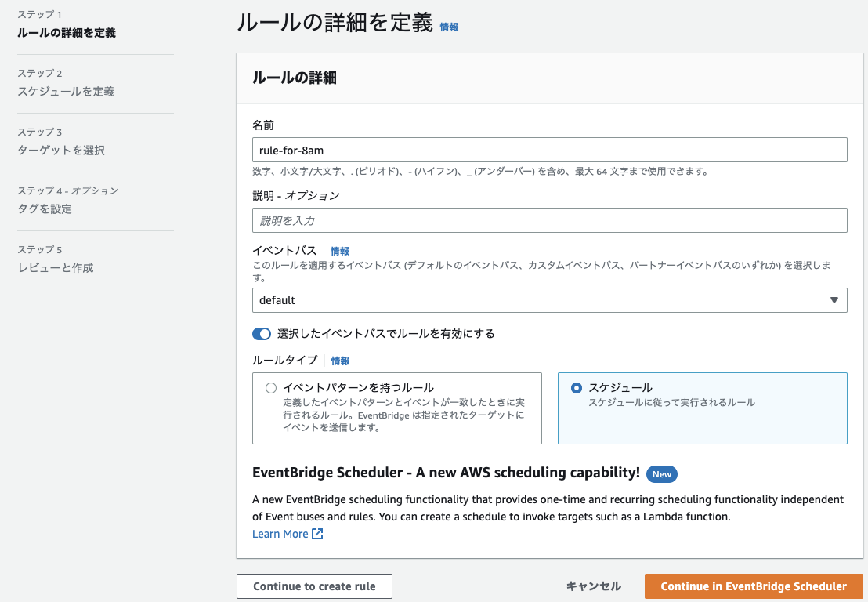Image resolution: width=868 pixels, height=602 pixels.
Task: Click Continue in EventBridge Scheduler button
Action: (x=754, y=586)
